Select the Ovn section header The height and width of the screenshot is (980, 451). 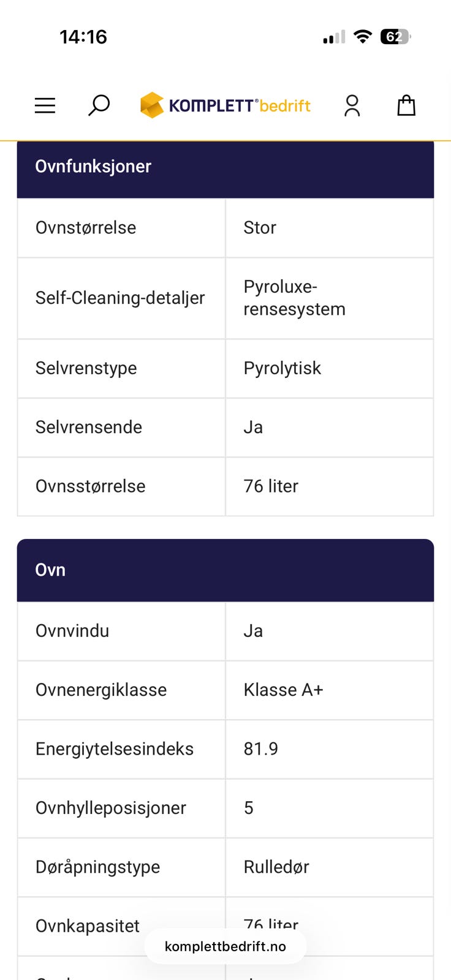pyautogui.click(x=49, y=570)
